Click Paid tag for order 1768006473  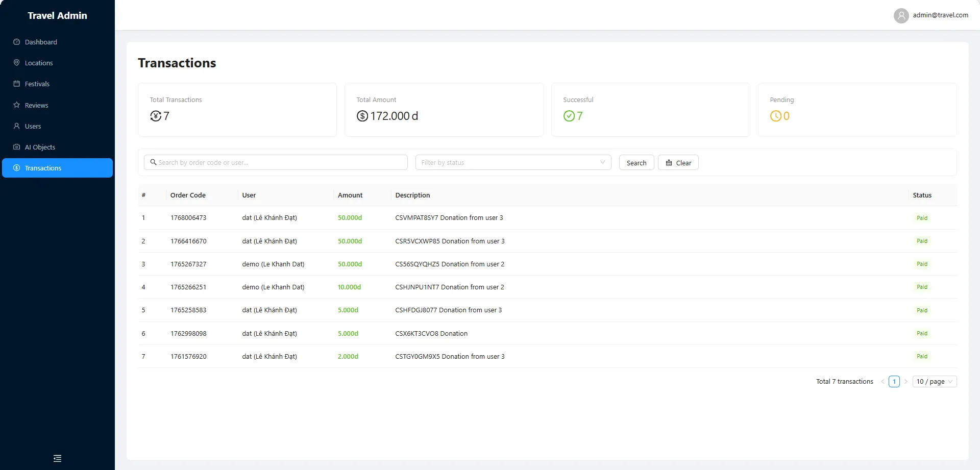pyautogui.click(x=922, y=217)
